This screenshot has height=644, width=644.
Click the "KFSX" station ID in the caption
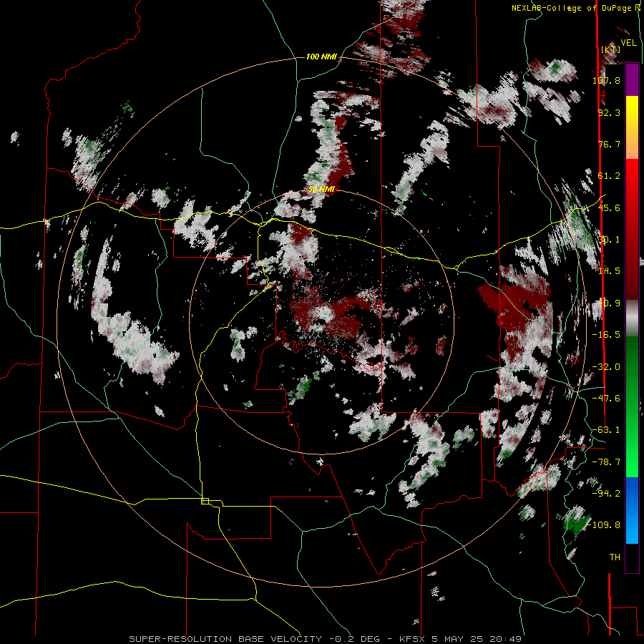point(413,639)
